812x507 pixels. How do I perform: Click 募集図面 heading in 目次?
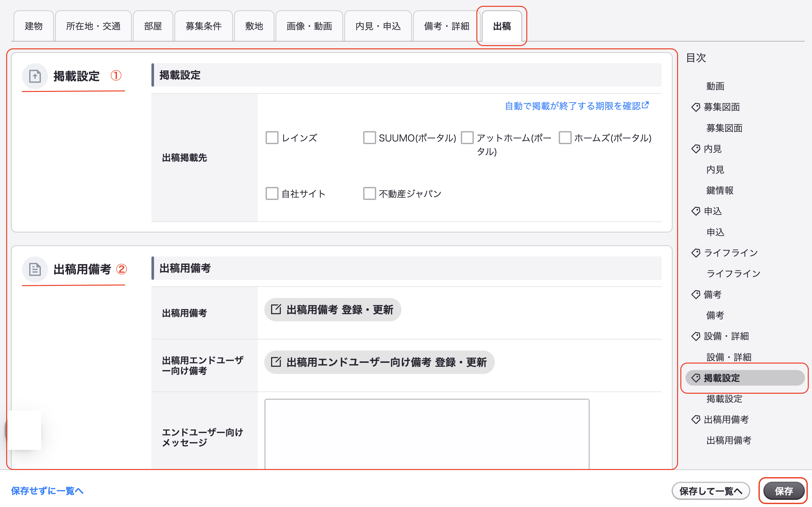pyautogui.click(x=722, y=107)
